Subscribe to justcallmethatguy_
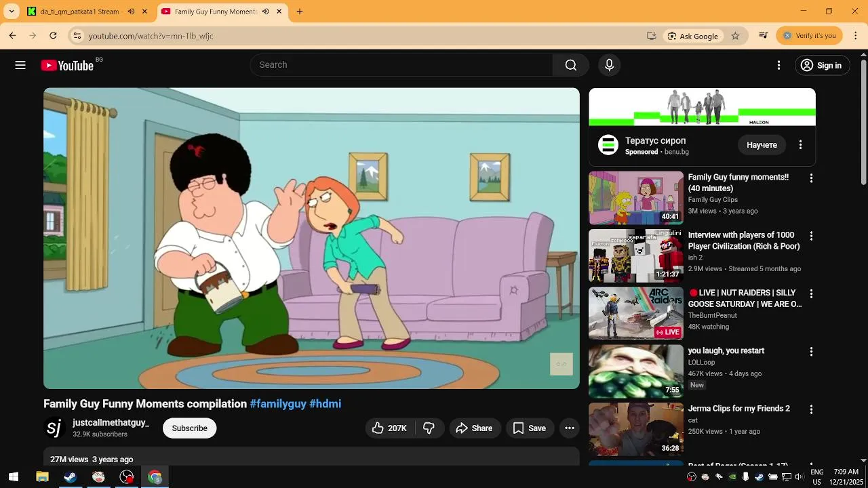This screenshot has height=488, width=868. 189,428
